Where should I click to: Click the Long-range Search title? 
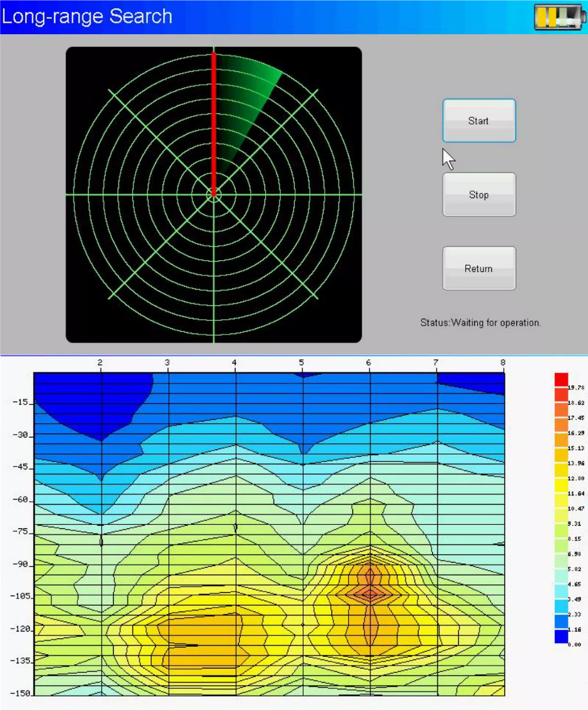click(x=87, y=17)
